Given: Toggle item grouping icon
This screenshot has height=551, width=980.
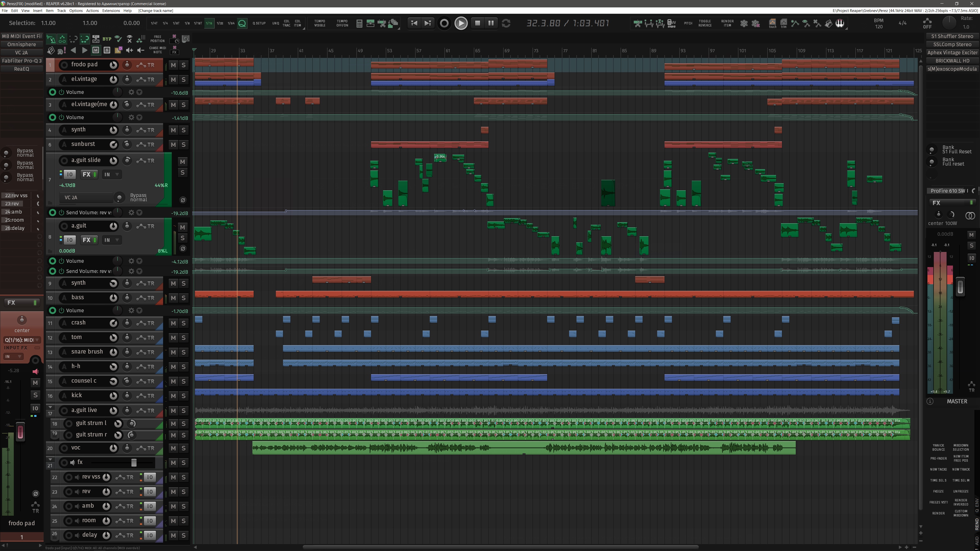Looking at the screenshot, I should click(62, 39).
